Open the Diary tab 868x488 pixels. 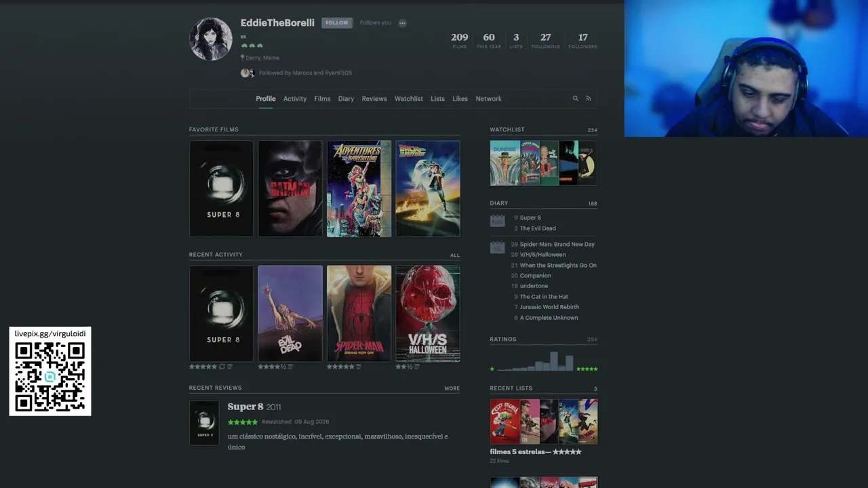coord(346,99)
